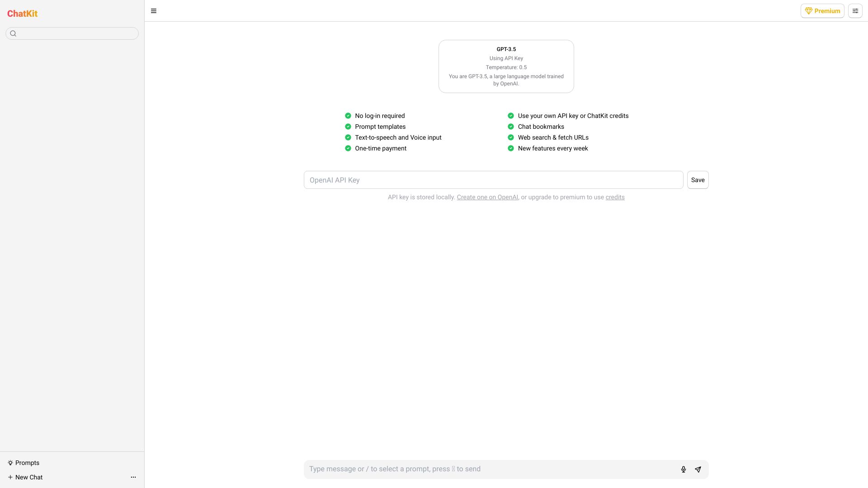Open Prompts via the lightbulb icon
The height and width of the screenshot is (488, 868).
tap(11, 463)
